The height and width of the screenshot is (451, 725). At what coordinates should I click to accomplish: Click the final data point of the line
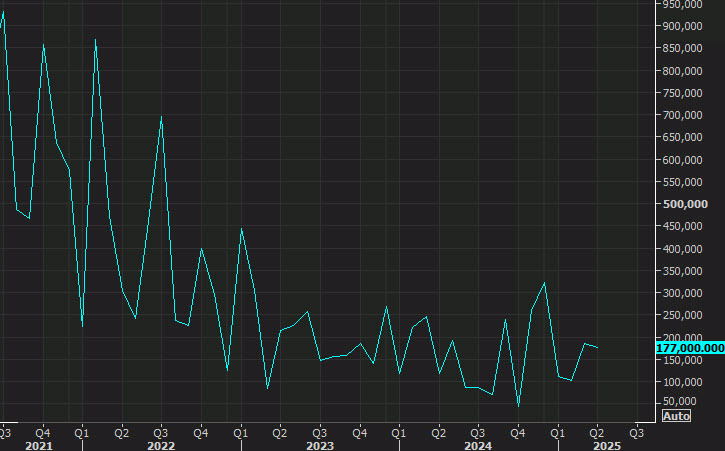tap(598, 347)
